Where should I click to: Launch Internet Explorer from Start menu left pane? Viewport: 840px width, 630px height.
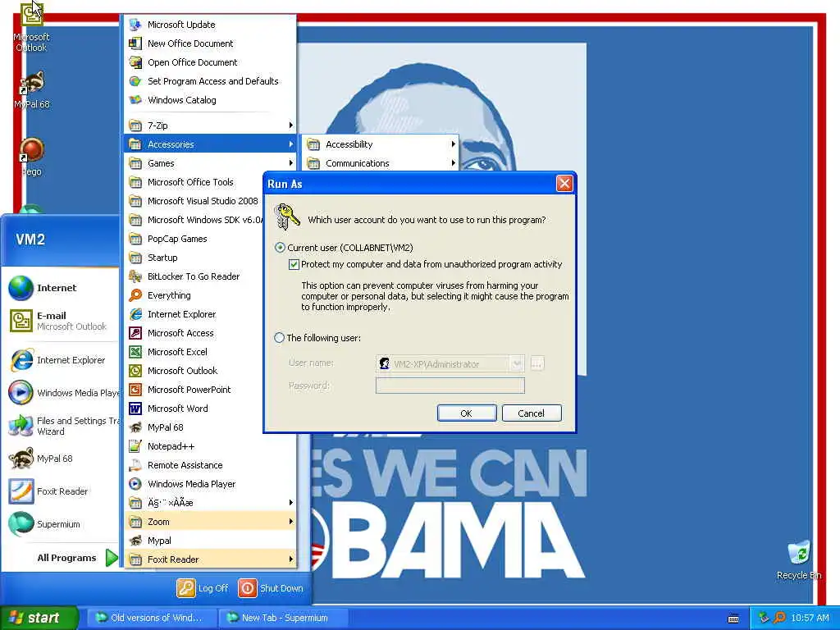(x=59, y=360)
